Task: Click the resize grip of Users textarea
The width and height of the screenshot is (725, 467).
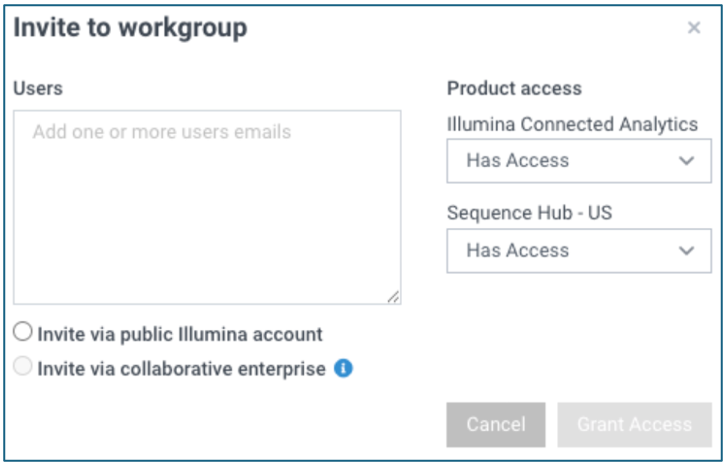Action: click(x=393, y=296)
